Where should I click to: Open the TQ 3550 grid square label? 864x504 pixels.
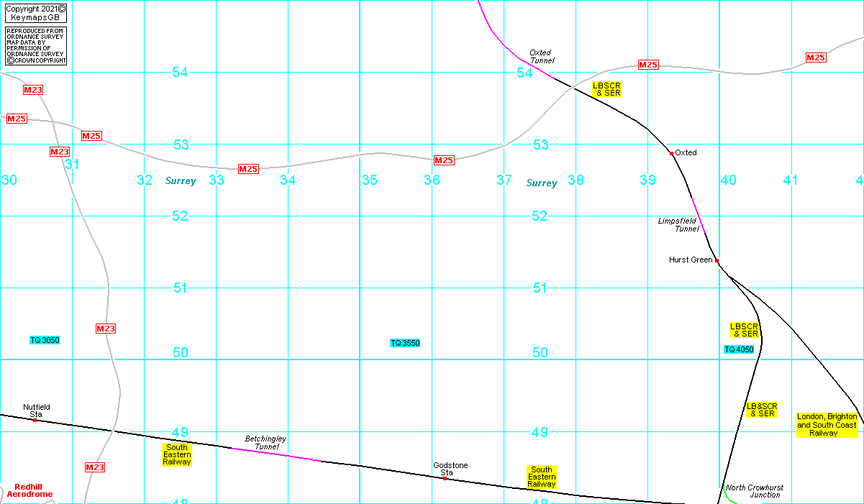pos(405,343)
